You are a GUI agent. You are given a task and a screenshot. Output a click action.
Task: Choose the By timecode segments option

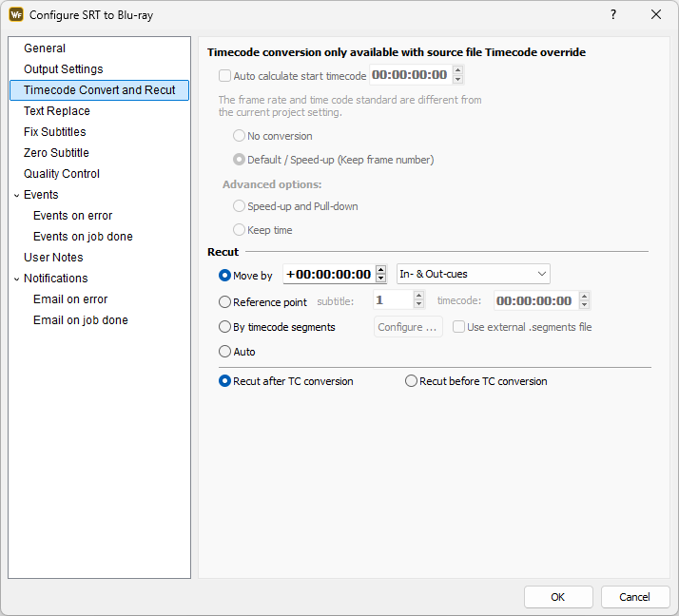pyautogui.click(x=225, y=327)
